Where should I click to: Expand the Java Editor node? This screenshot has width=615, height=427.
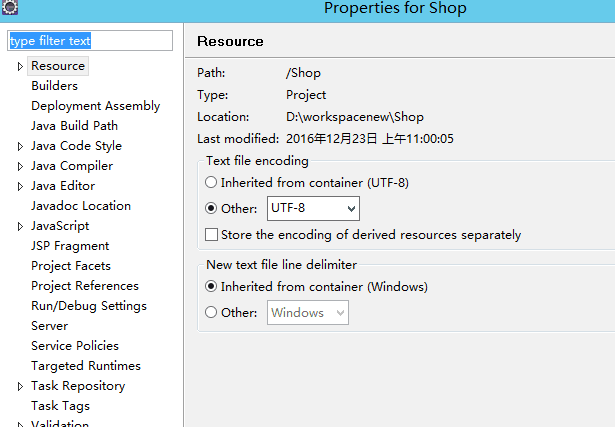(x=20, y=187)
